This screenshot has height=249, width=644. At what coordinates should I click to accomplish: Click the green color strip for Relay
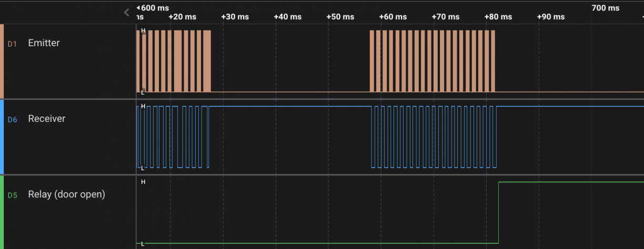pos(2,212)
